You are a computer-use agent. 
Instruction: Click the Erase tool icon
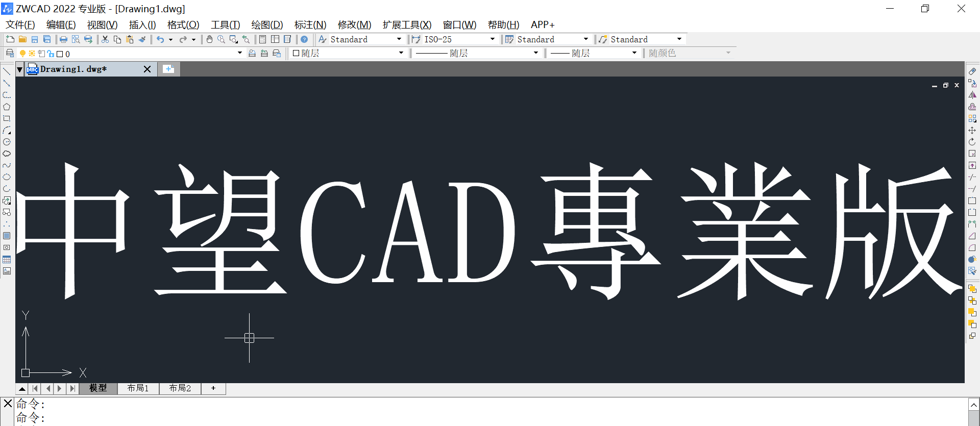pos(972,71)
